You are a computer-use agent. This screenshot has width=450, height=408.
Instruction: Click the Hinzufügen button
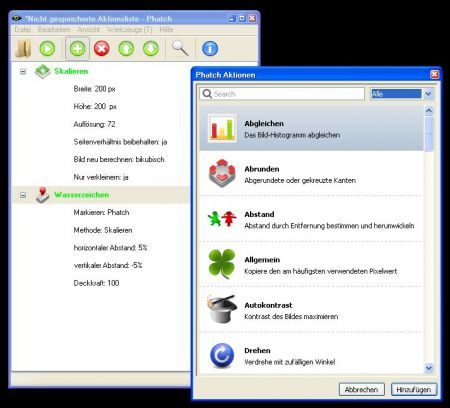pos(414,389)
